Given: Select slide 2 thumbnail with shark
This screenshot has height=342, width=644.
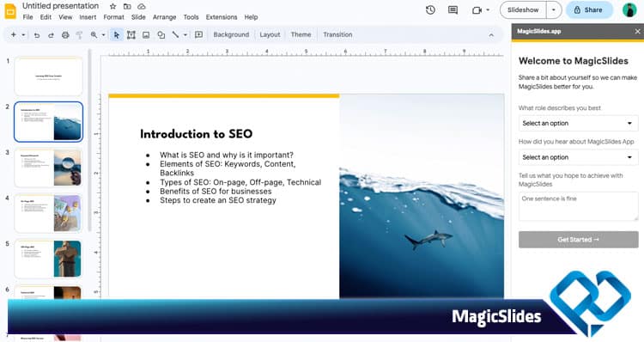Looking at the screenshot, I should pyautogui.click(x=48, y=122).
